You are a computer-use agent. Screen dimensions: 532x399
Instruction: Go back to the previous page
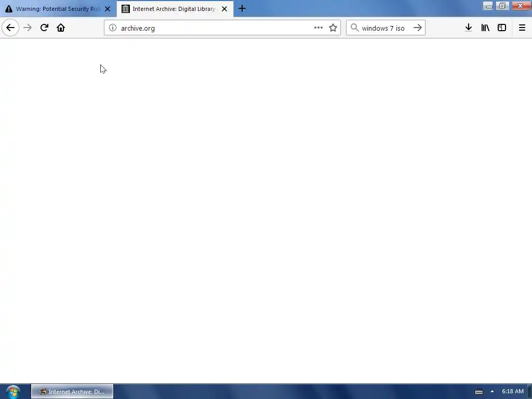coord(10,28)
